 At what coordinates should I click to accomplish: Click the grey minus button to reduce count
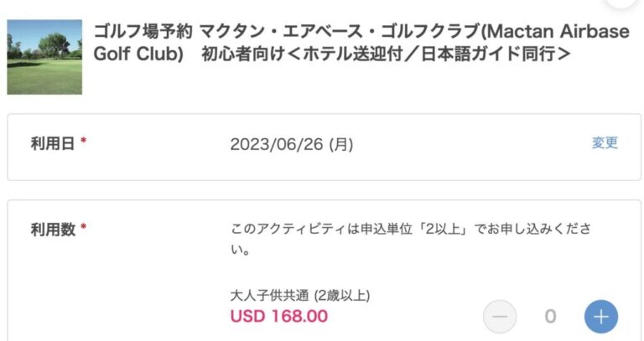point(500,316)
